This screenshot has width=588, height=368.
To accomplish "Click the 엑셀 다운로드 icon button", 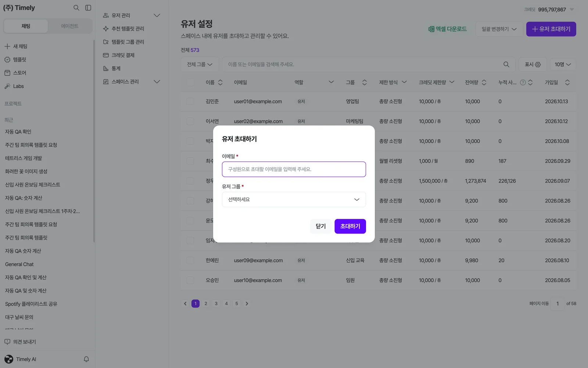I will tap(447, 29).
